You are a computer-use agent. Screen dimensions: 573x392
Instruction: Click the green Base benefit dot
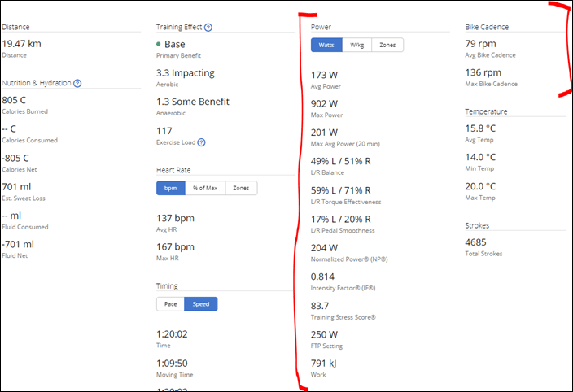point(158,44)
